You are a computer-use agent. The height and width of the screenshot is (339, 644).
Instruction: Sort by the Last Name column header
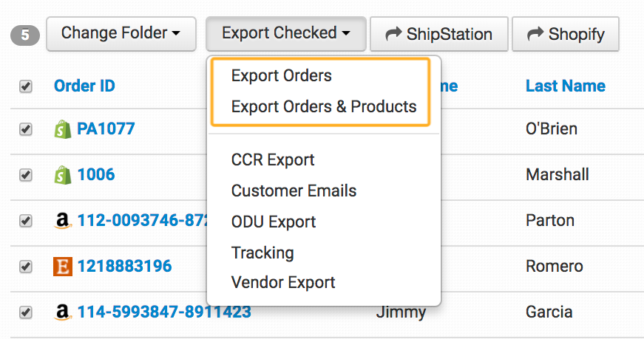[565, 86]
